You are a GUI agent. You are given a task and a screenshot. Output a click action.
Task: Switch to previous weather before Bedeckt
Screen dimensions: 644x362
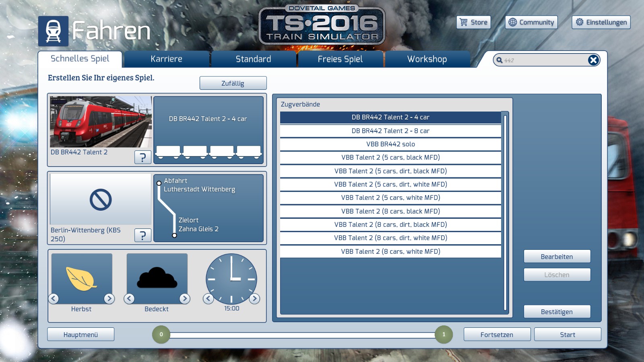click(x=129, y=298)
